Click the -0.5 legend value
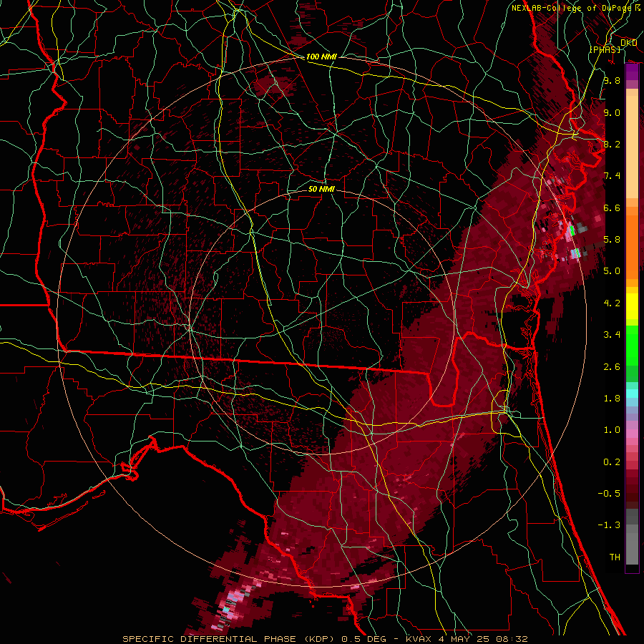Viewport: 644px width, 644px height. point(609,494)
